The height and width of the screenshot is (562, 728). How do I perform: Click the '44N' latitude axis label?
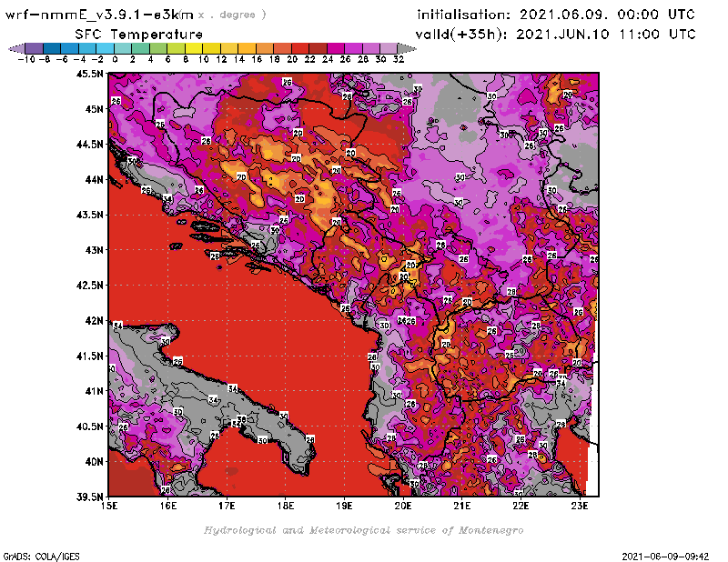click(94, 179)
